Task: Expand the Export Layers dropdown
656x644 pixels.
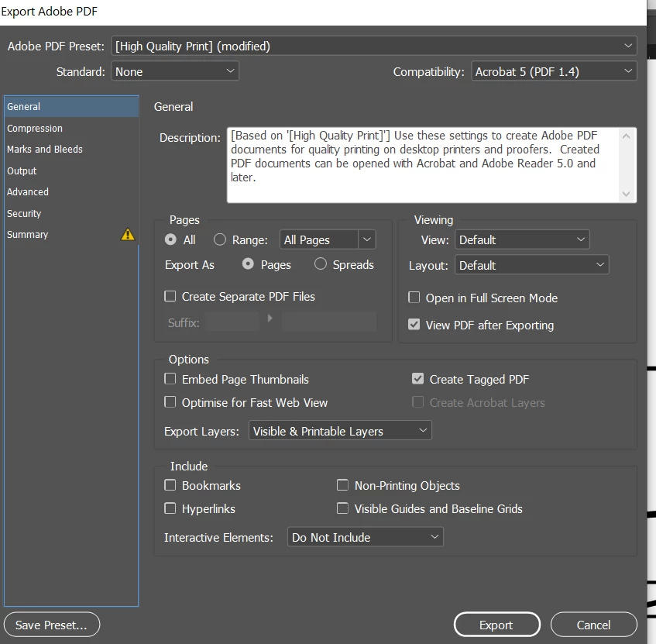Action: [340, 431]
